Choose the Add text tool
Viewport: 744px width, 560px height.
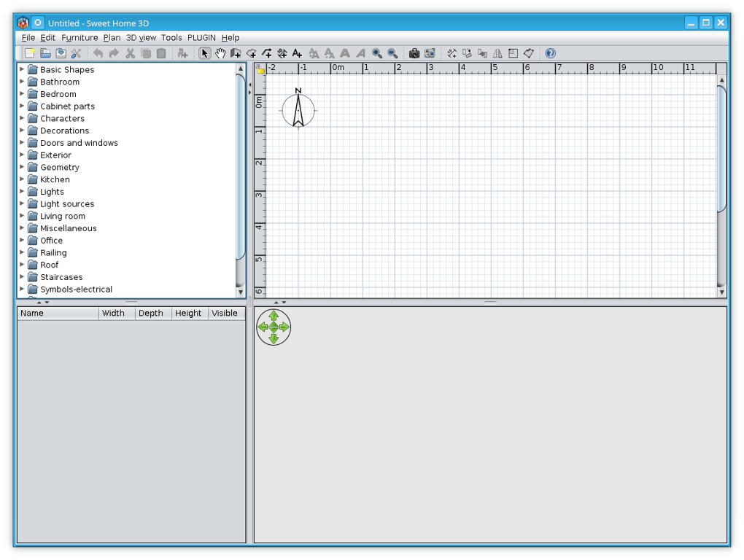[298, 53]
